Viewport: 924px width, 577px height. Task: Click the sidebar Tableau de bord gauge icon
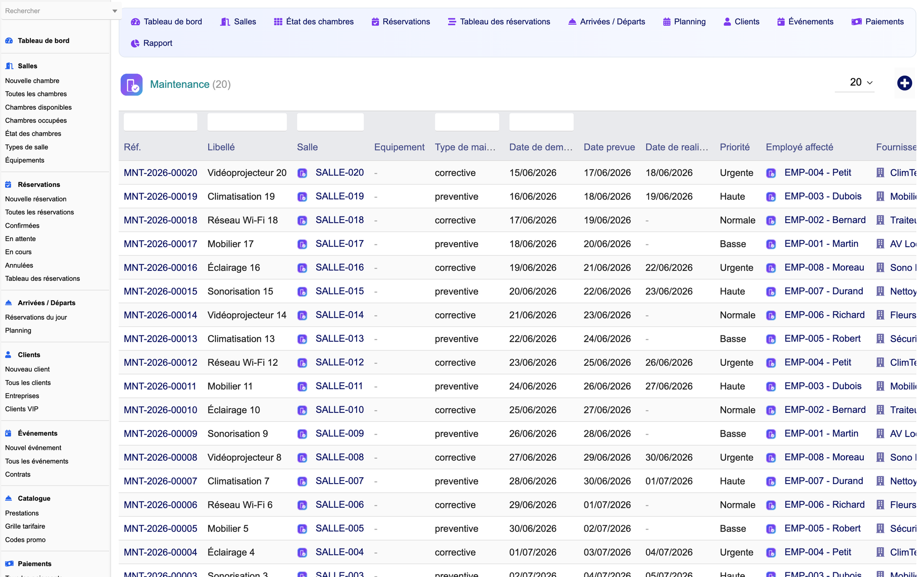(x=9, y=41)
